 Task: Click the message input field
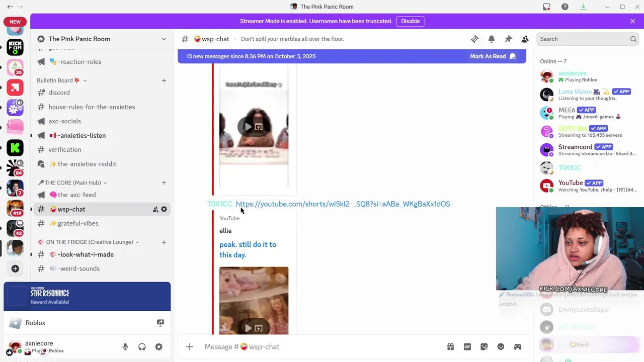pos(322,346)
